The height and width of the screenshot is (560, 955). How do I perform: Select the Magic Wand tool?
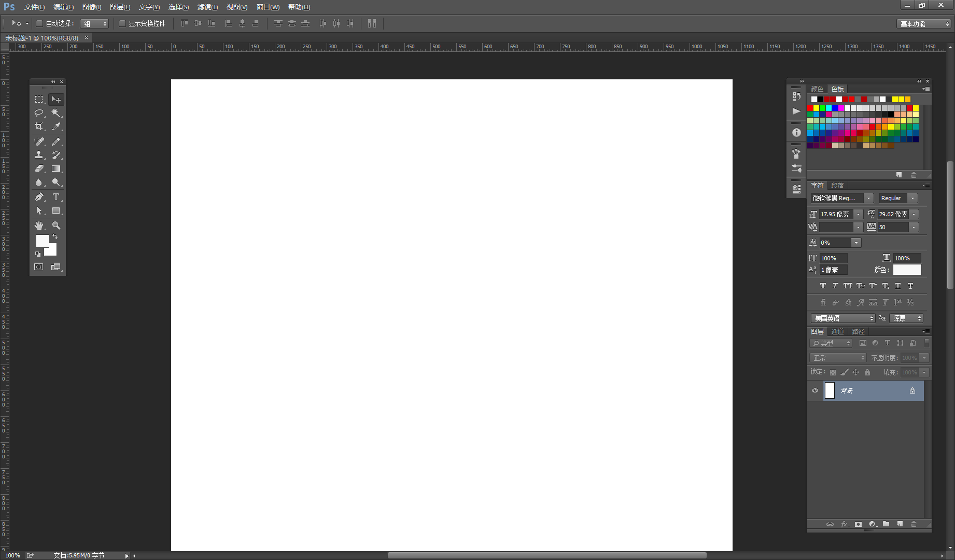(56, 113)
